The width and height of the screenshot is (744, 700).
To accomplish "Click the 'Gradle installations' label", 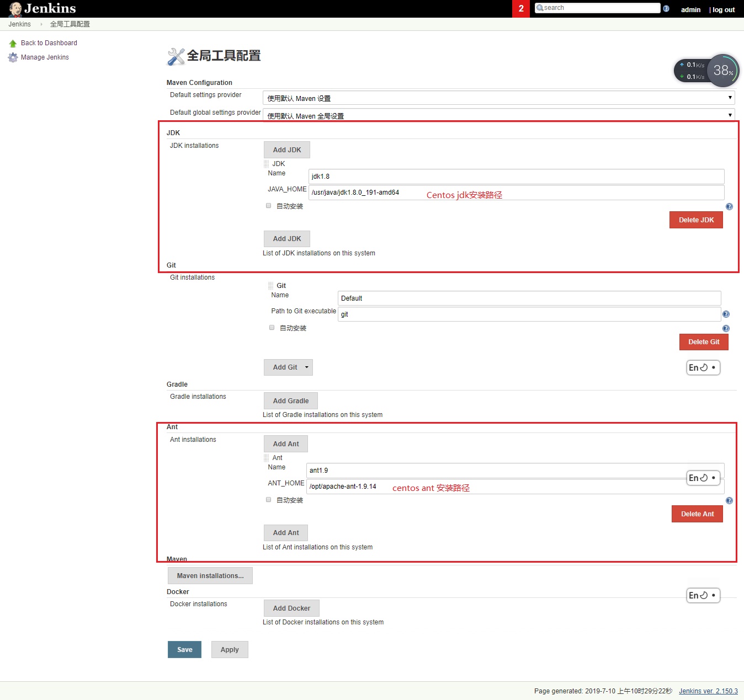I will [x=198, y=397].
